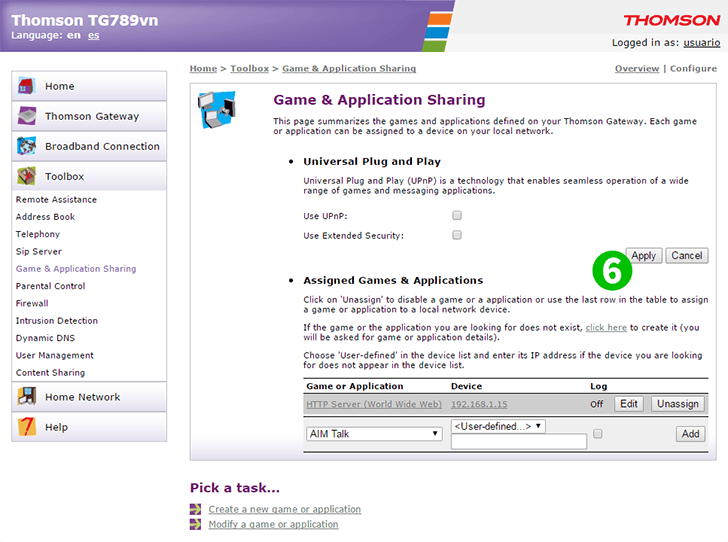The image size is (728, 542).
Task: Switch to the Configure view
Action: tap(693, 68)
